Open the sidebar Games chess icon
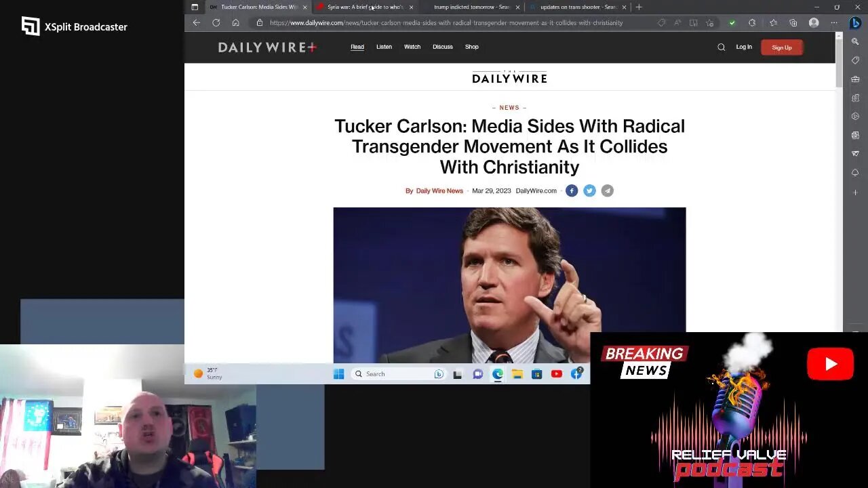868x488 pixels. pos(855,98)
